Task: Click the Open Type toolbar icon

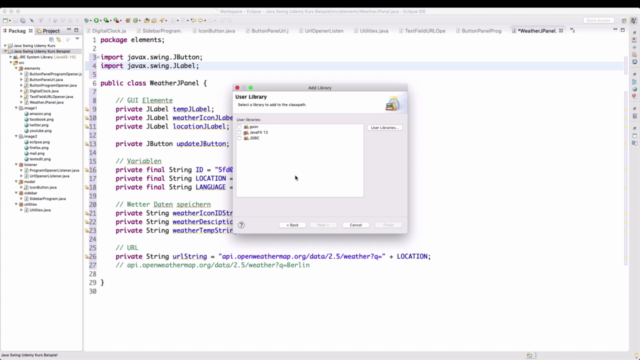Action: pyautogui.click(x=147, y=20)
